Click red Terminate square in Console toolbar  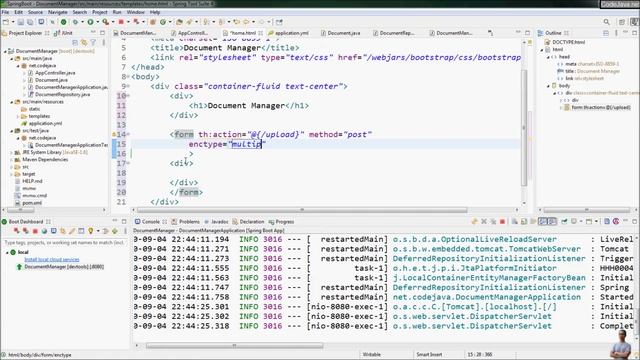click(502, 222)
